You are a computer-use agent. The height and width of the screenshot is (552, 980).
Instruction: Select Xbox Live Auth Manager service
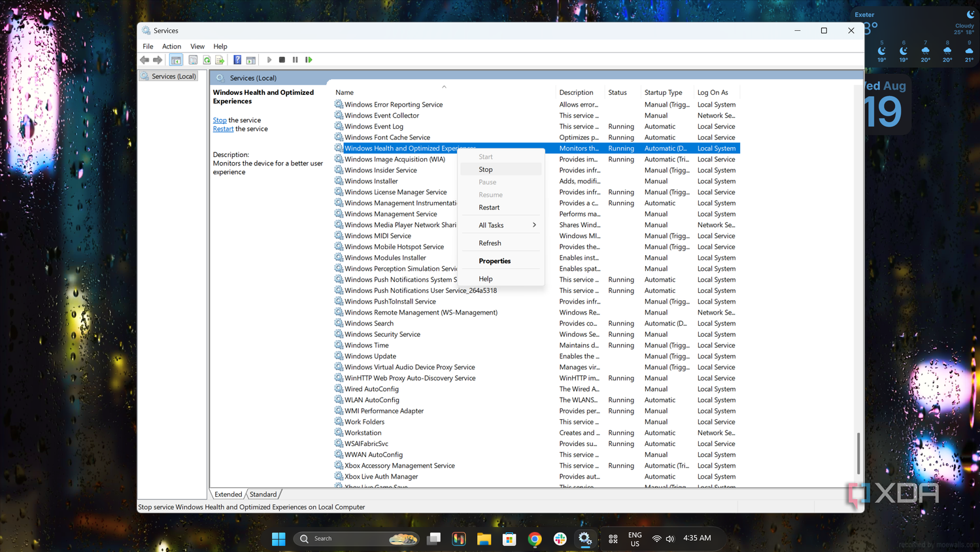tap(536, 477)
